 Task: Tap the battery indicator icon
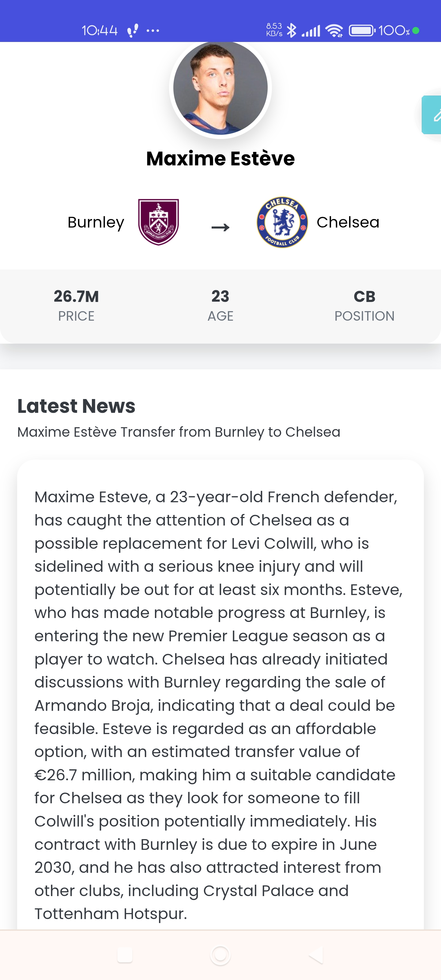pos(362,30)
